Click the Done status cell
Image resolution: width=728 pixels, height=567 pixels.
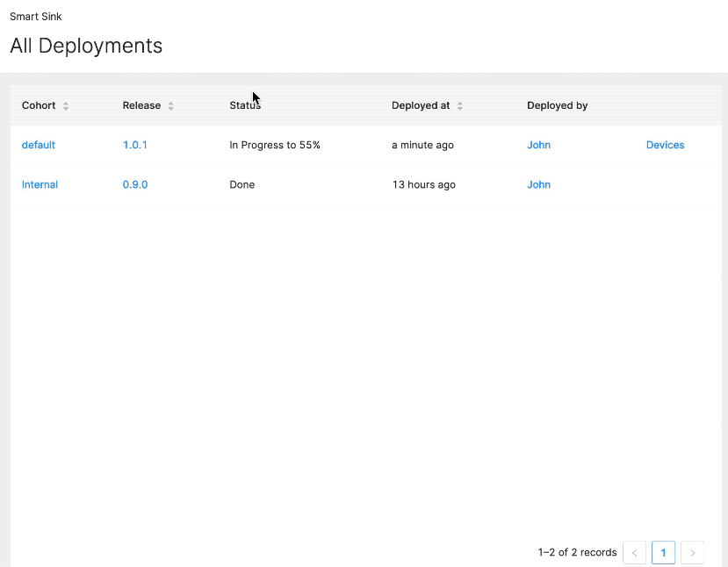pos(242,184)
